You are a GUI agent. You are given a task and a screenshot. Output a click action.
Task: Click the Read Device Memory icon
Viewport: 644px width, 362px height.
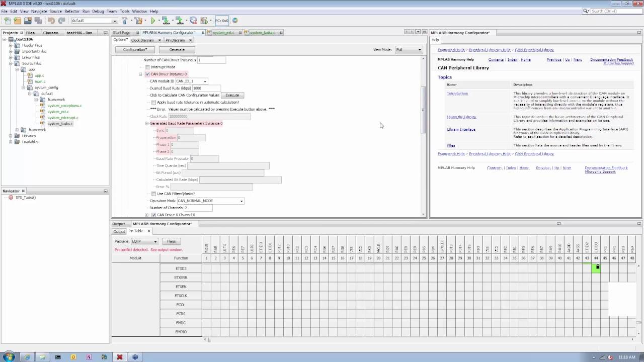click(x=179, y=21)
